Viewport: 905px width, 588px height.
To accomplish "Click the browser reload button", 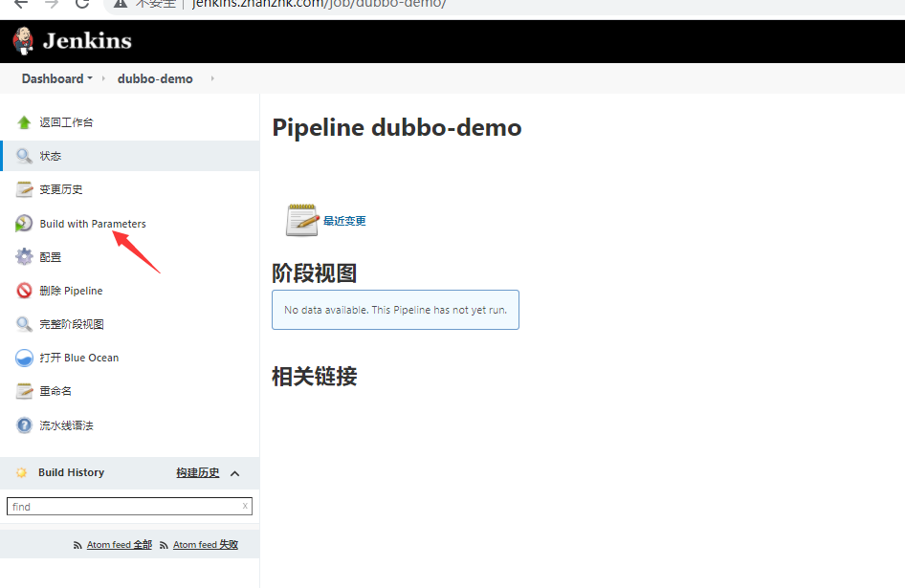I will pyautogui.click(x=82, y=4).
